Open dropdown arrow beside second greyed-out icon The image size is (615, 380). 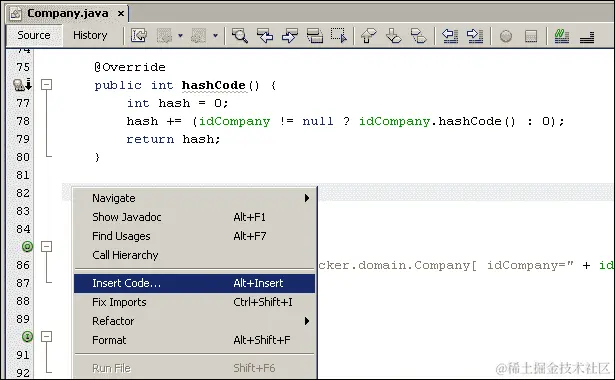tap(215, 36)
